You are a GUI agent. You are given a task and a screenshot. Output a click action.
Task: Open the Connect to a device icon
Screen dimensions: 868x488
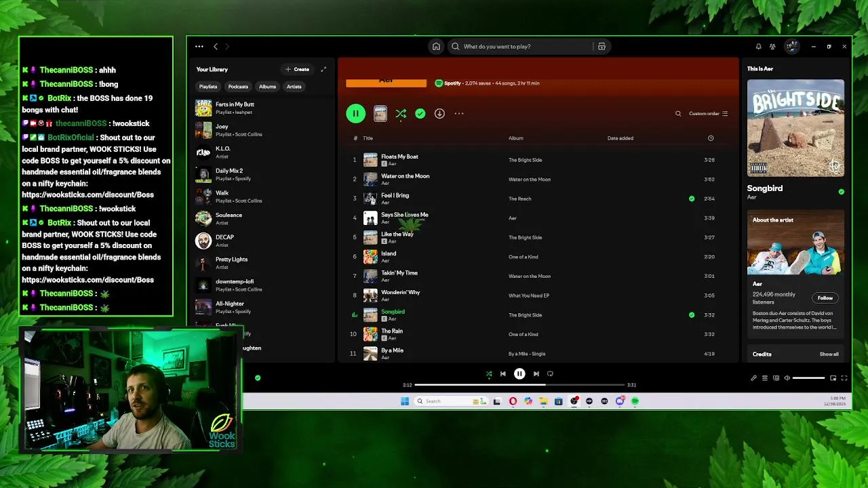click(776, 378)
